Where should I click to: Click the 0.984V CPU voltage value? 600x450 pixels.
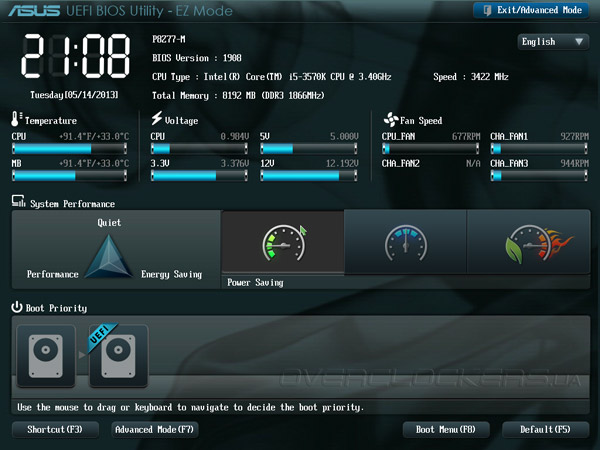click(235, 137)
